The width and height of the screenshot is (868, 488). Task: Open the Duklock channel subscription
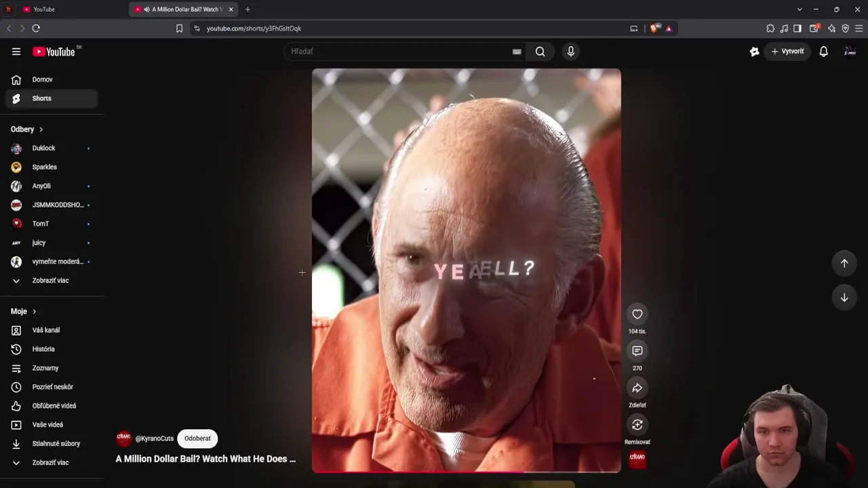click(x=52, y=148)
